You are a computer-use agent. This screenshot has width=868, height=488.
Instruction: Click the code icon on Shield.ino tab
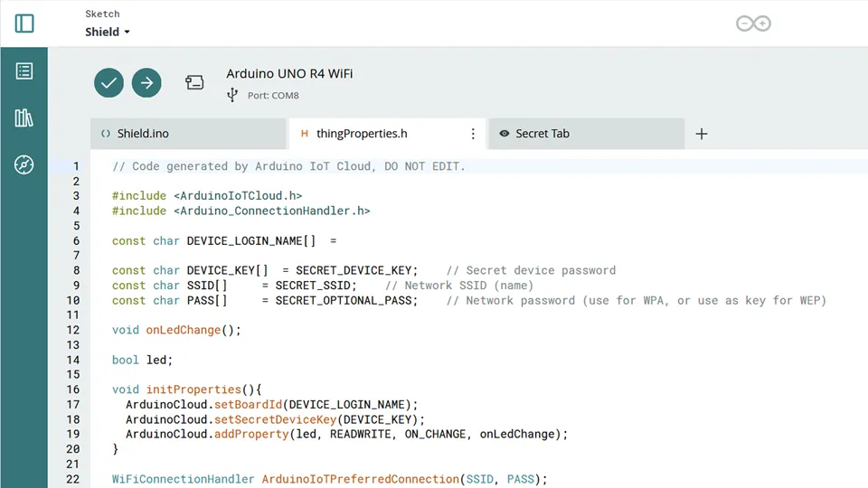pos(106,134)
